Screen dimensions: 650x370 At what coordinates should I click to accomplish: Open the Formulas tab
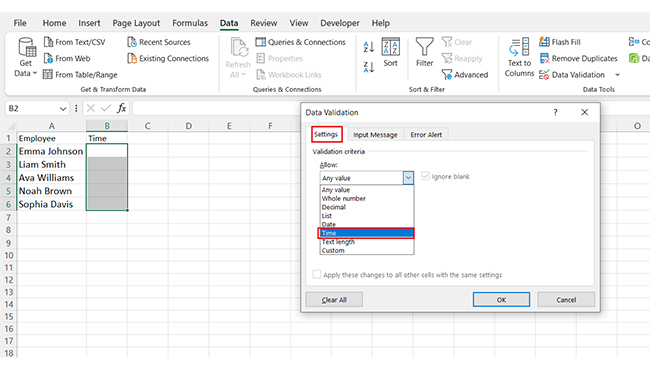click(x=190, y=23)
